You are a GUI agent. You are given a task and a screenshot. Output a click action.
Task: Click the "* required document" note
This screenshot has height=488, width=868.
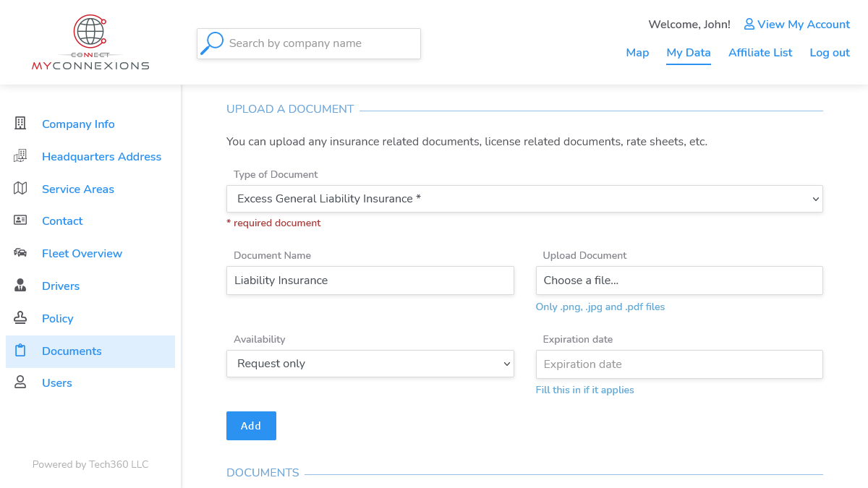point(273,223)
